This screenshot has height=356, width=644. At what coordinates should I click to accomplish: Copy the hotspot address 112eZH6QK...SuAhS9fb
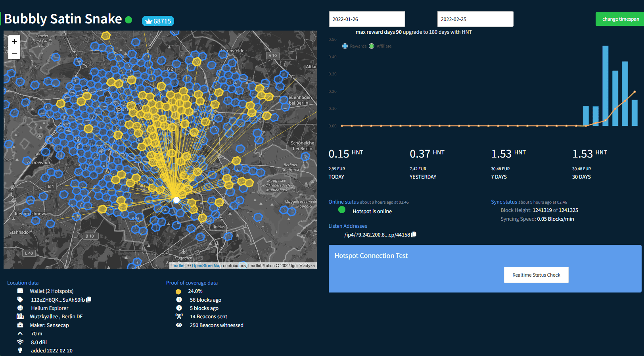(x=89, y=300)
